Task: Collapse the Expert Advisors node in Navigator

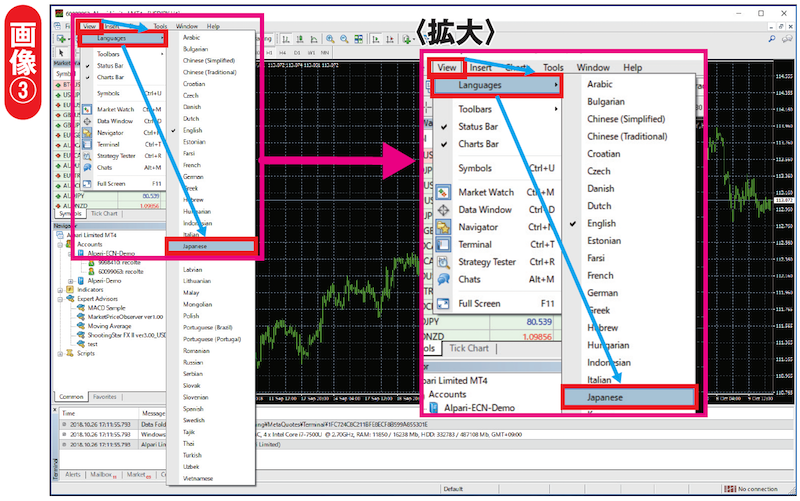Action: [61, 299]
